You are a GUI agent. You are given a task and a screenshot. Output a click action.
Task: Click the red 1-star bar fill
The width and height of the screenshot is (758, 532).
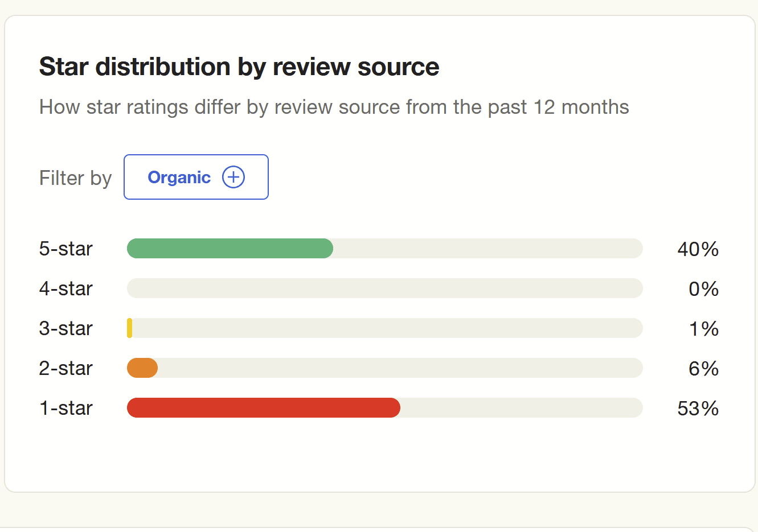click(263, 408)
